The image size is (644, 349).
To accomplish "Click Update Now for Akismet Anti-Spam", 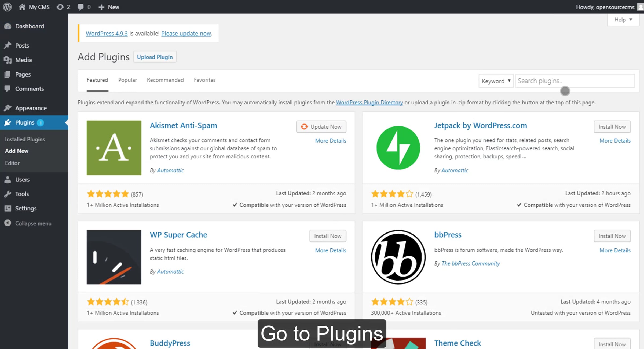I will click(321, 126).
